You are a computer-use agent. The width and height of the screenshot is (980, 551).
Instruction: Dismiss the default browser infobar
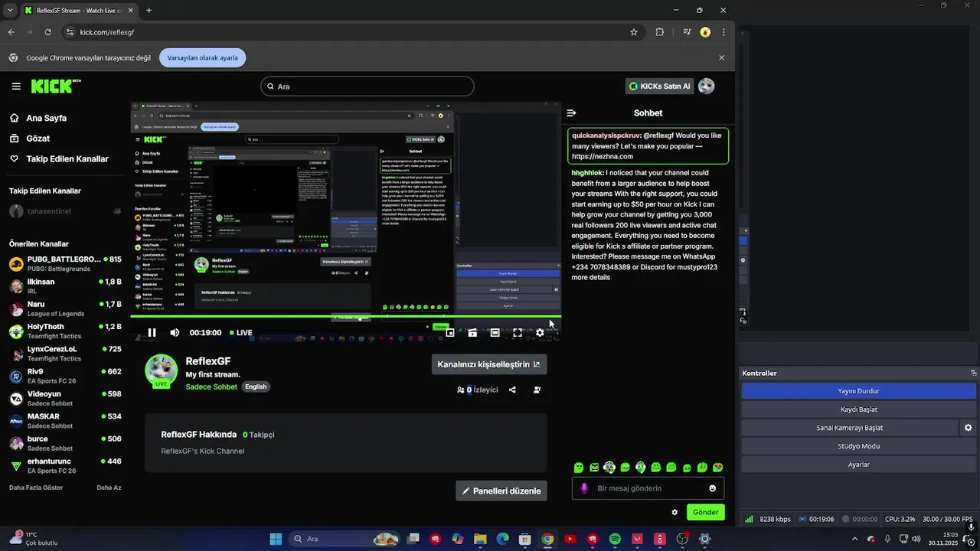tap(721, 57)
